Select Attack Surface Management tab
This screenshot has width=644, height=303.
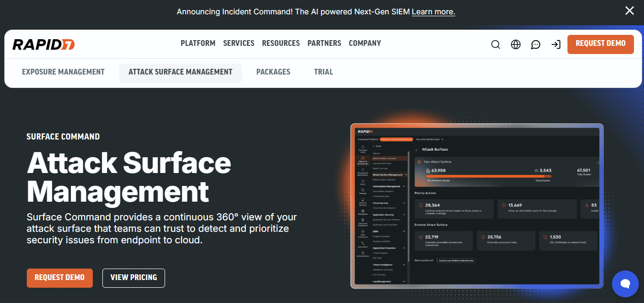[x=180, y=72]
